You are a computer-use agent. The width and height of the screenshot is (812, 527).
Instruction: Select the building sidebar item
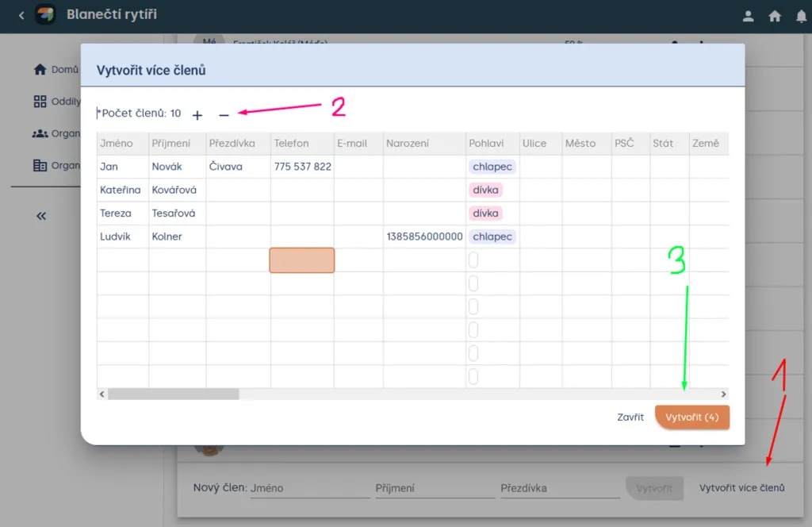coord(56,165)
